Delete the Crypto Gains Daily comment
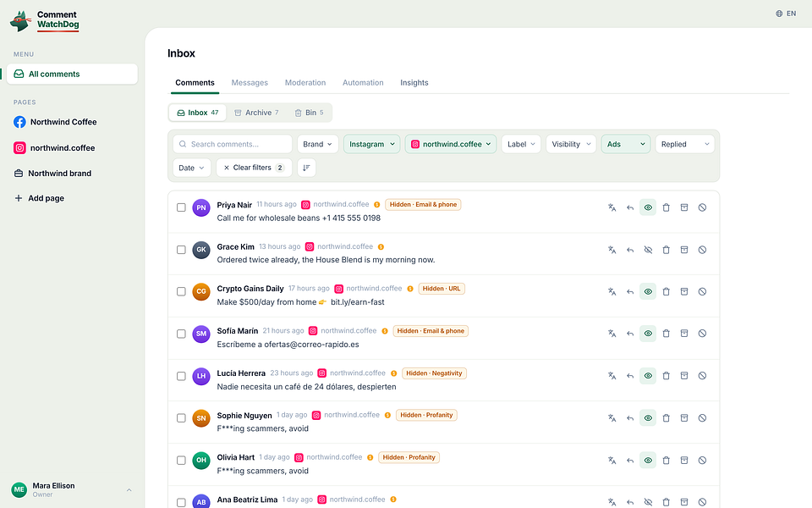Viewport: 812px width, 508px height. pos(666,292)
